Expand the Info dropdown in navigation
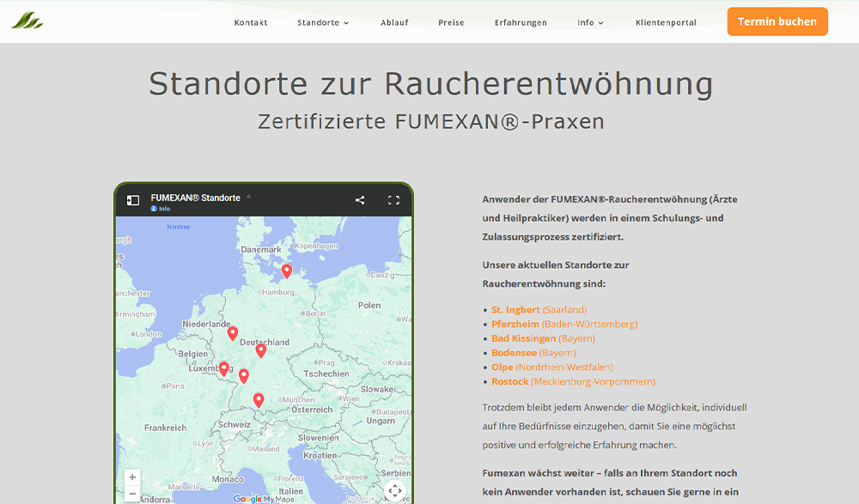The image size is (859, 504). point(590,22)
